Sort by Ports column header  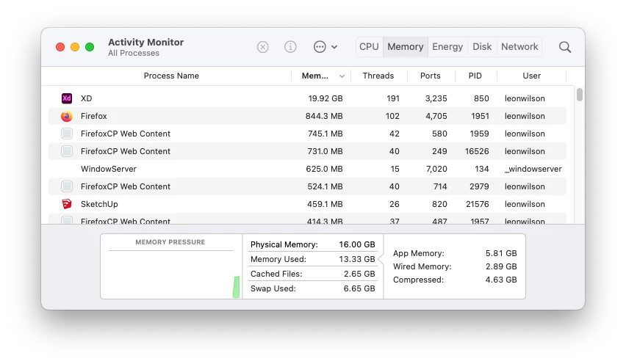430,76
